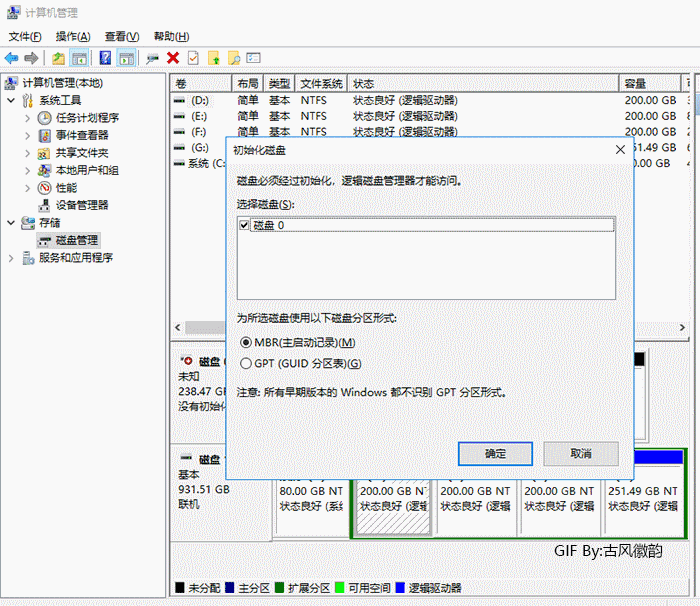Sort by the 卷 column header
Screen dimensions: 700x606
pos(201,84)
